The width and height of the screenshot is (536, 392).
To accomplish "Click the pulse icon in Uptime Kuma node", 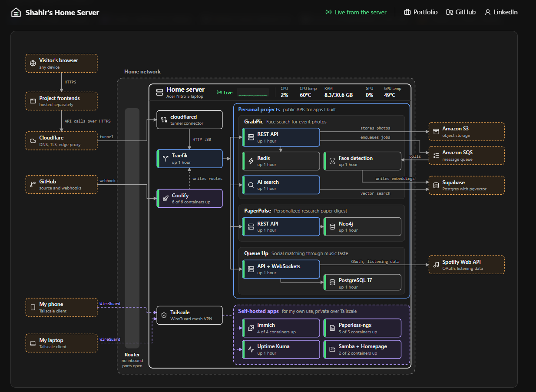I will [x=251, y=349].
